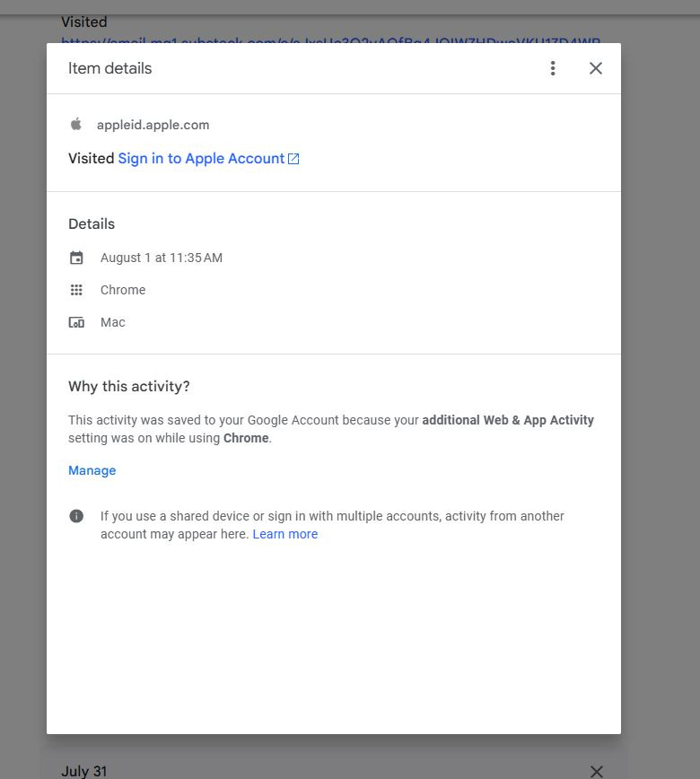Open the three-dot more options menu

(553, 68)
